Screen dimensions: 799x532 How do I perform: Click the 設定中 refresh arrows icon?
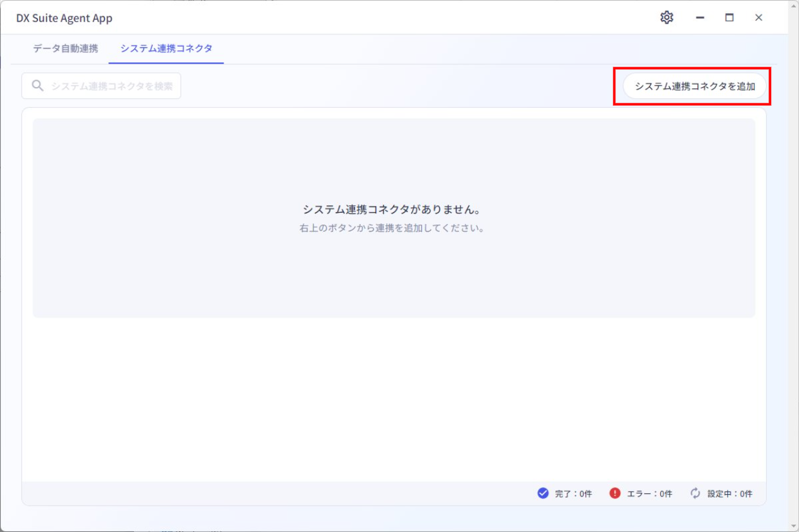[695, 493]
